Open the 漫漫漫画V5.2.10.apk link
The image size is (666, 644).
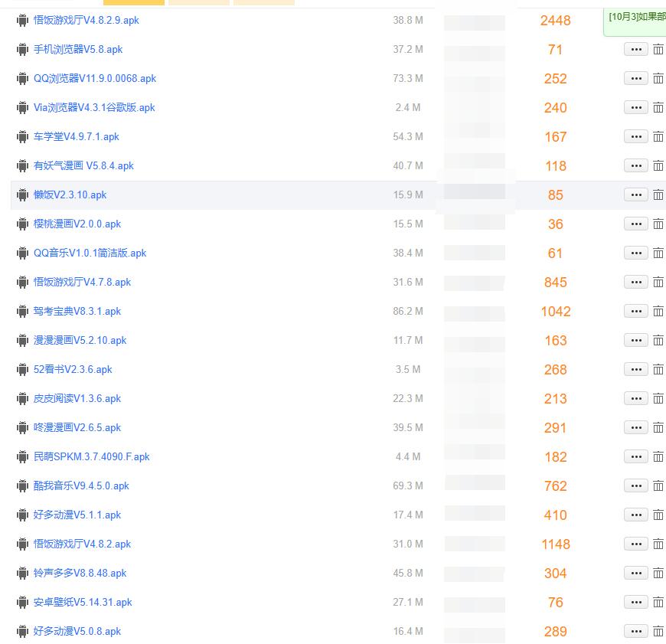(x=80, y=340)
